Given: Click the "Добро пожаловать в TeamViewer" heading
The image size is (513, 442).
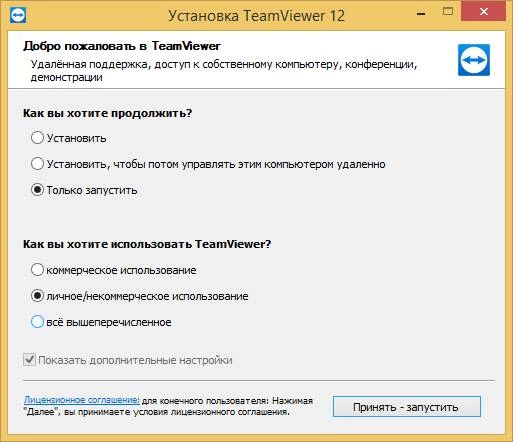Looking at the screenshot, I should tap(122, 46).
